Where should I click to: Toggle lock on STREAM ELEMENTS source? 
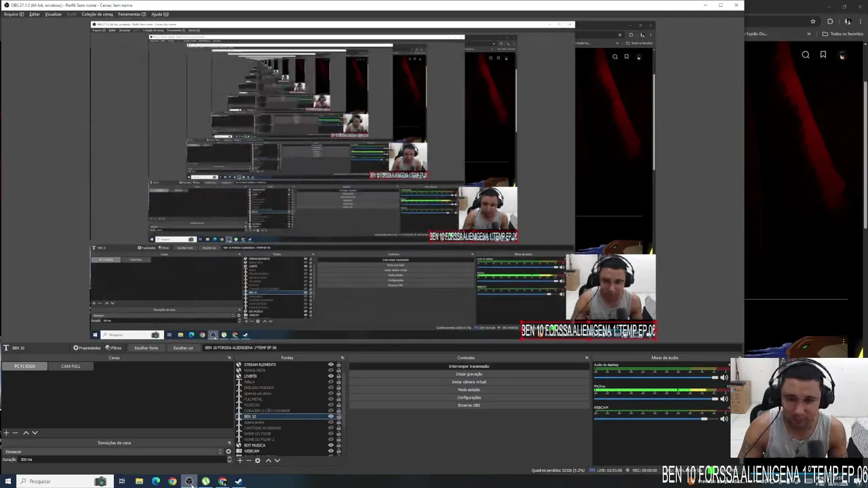pyautogui.click(x=338, y=365)
